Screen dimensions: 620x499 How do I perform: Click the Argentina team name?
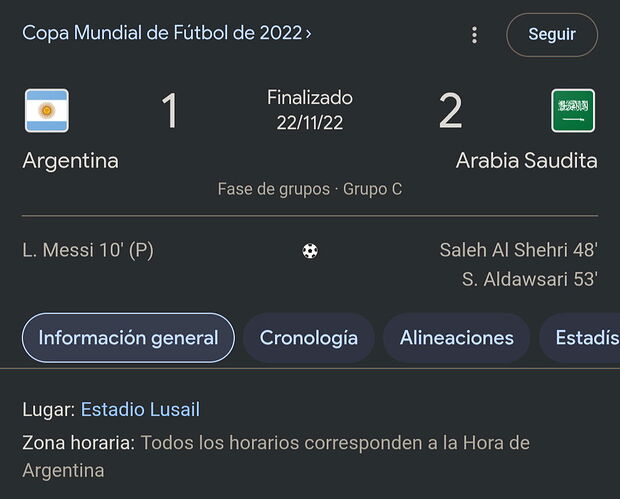(x=70, y=160)
